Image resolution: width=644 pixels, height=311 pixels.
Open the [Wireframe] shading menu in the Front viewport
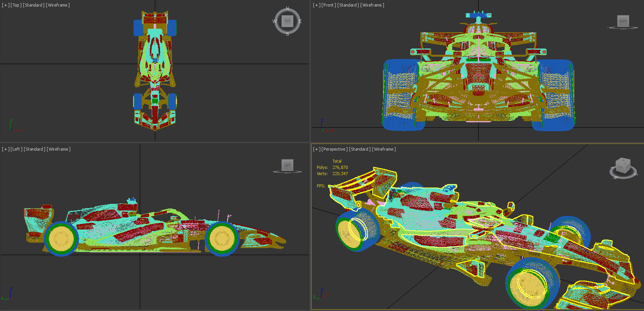pyautogui.click(x=372, y=5)
